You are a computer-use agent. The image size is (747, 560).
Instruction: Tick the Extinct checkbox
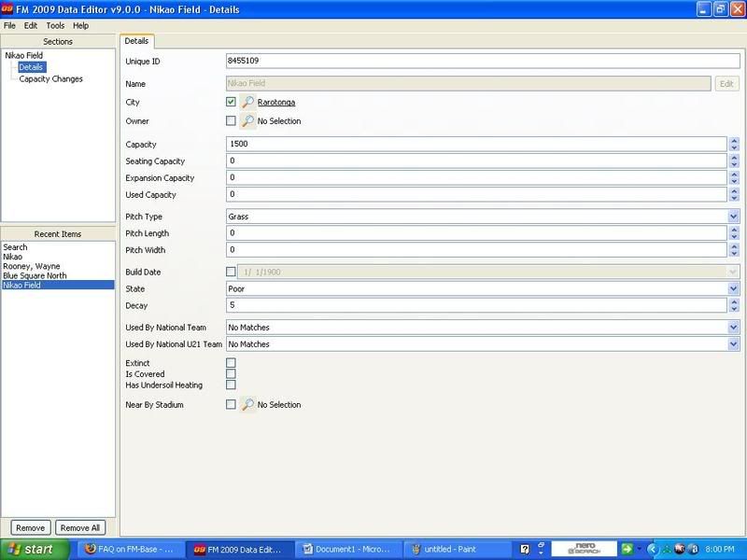(231, 363)
